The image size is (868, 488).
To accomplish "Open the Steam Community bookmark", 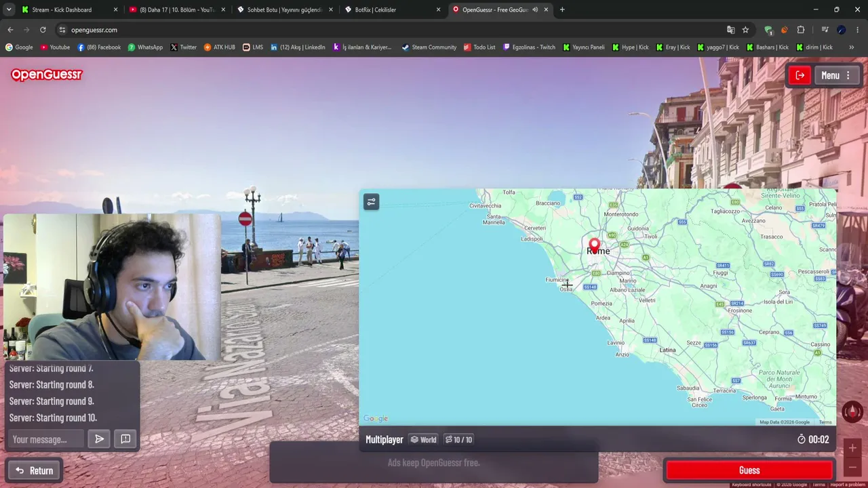I will (x=429, y=47).
